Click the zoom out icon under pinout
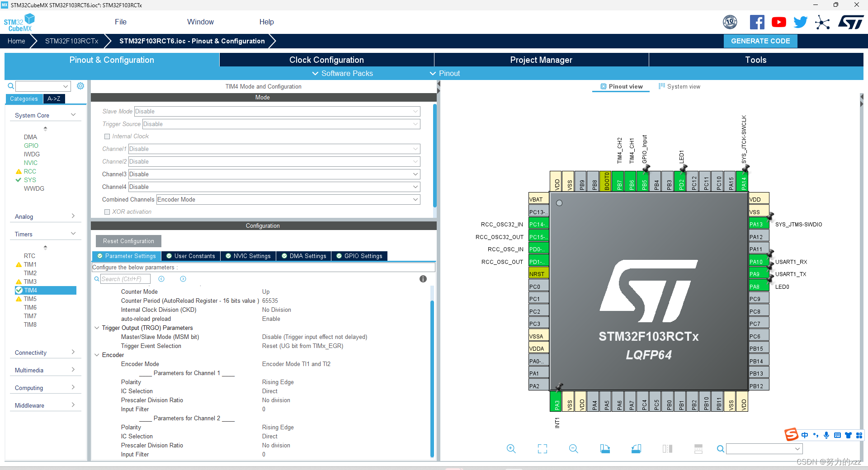 (574, 449)
